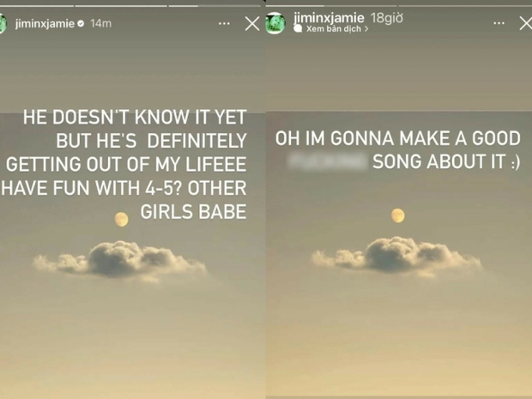Screen dimensions: 532x399
Task: Open jiminxjamie profile from the right story username
Action: pos(329,18)
